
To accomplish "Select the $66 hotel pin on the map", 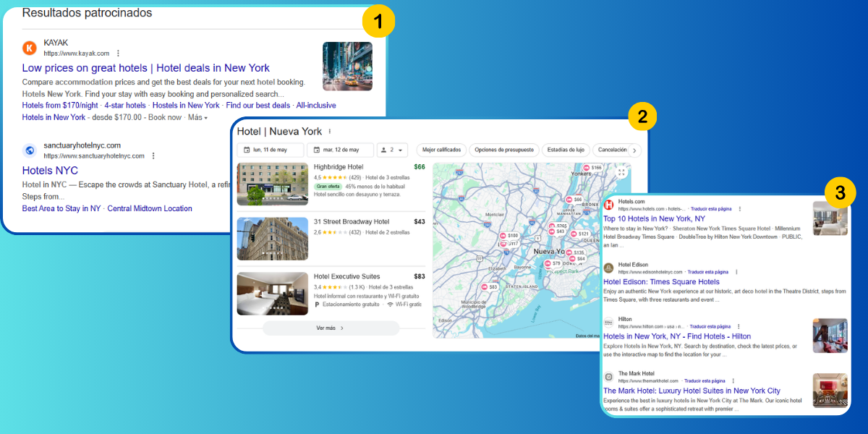I will (x=574, y=199).
